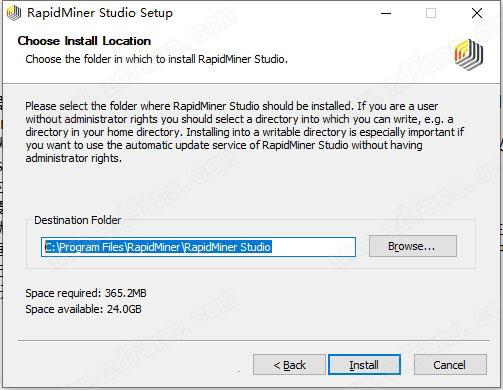
Task: Click the 'automatic update service' text line
Action: coord(224,145)
